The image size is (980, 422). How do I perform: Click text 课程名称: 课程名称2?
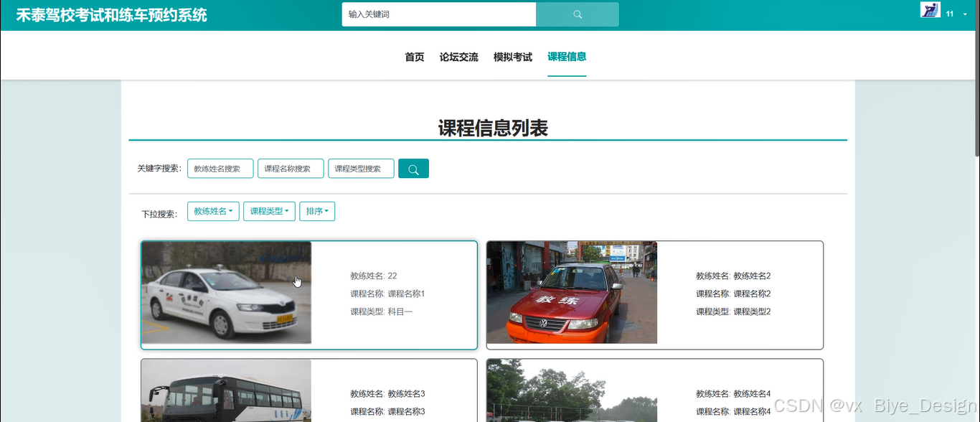click(x=733, y=294)
